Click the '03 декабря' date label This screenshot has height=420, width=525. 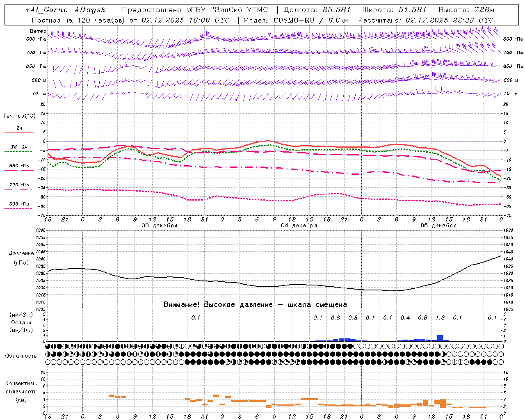[x=159, y=226]
